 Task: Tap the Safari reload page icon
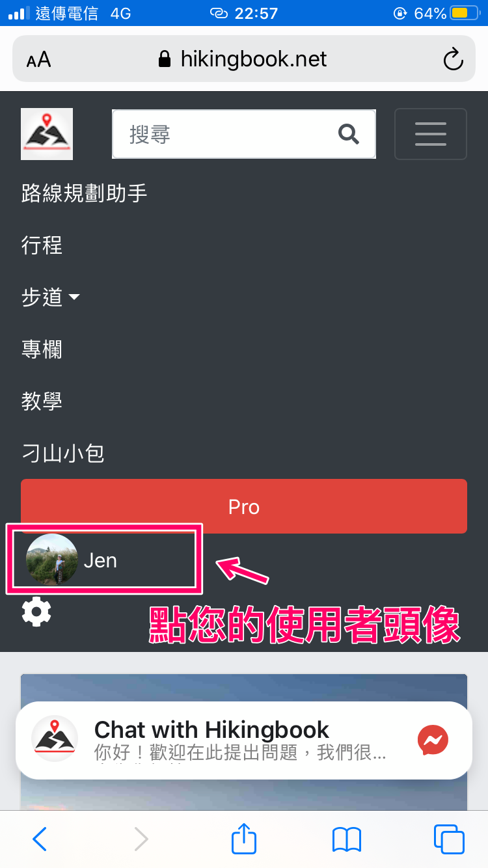point(453,59)
